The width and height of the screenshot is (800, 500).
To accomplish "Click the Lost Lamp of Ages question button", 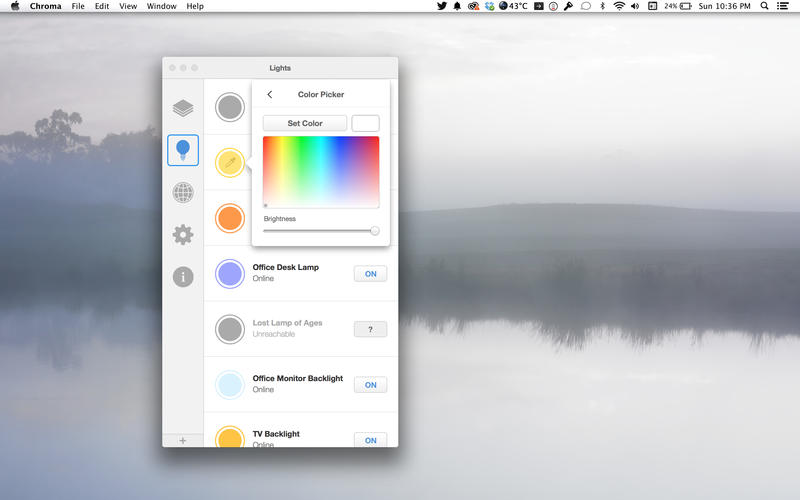I will [370, 330].
